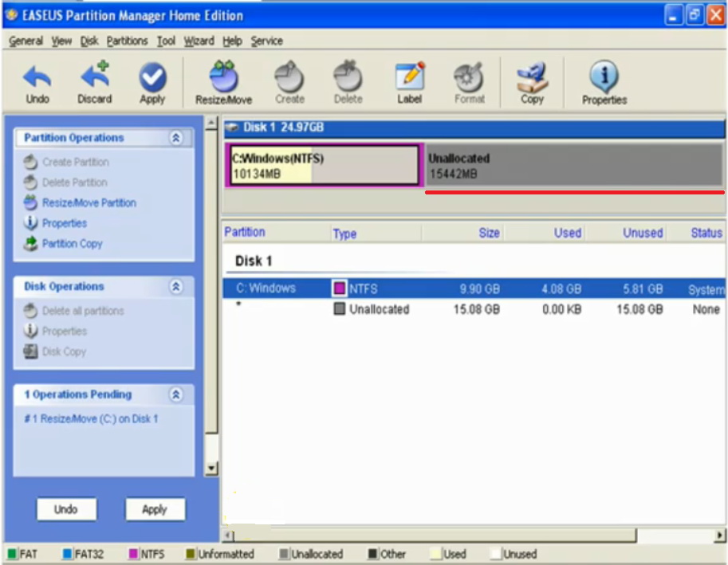Open the View menu
Image resolution: width=728 pixels, height=565 pixels.
click(61, 41)
